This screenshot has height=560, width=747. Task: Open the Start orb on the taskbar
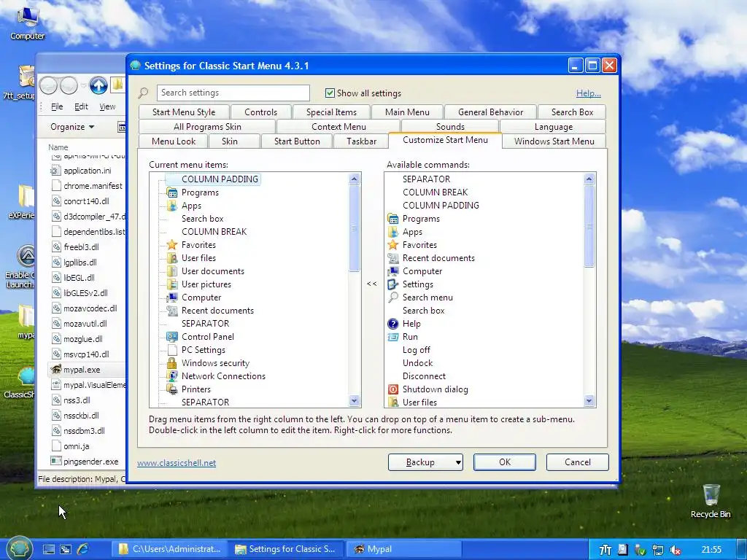[x=19, y=548]
